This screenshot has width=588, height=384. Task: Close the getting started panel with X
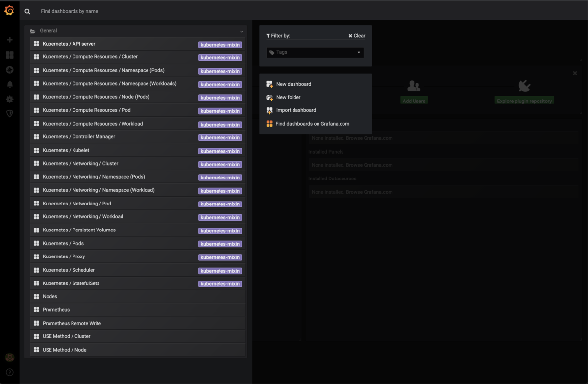click(x=575, y=73)
